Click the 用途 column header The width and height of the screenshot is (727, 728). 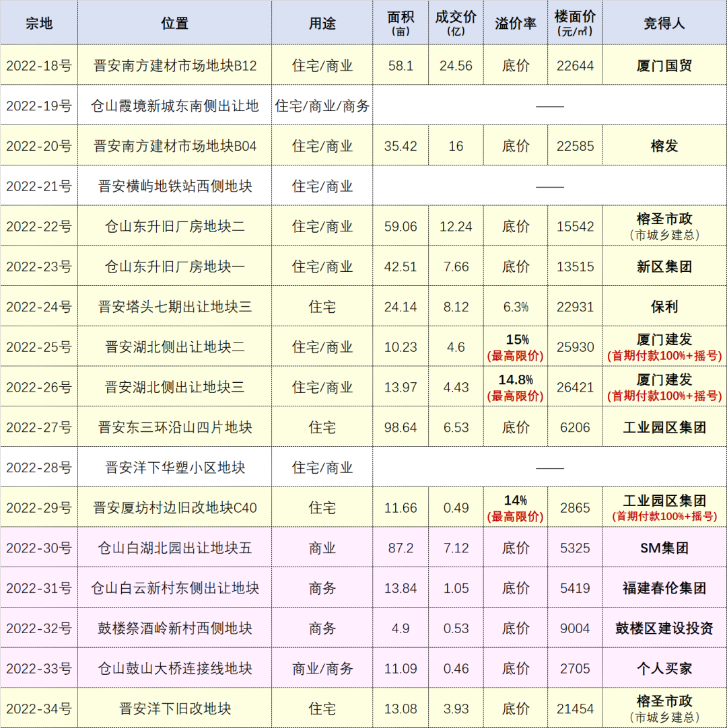(x=322, y=23)
